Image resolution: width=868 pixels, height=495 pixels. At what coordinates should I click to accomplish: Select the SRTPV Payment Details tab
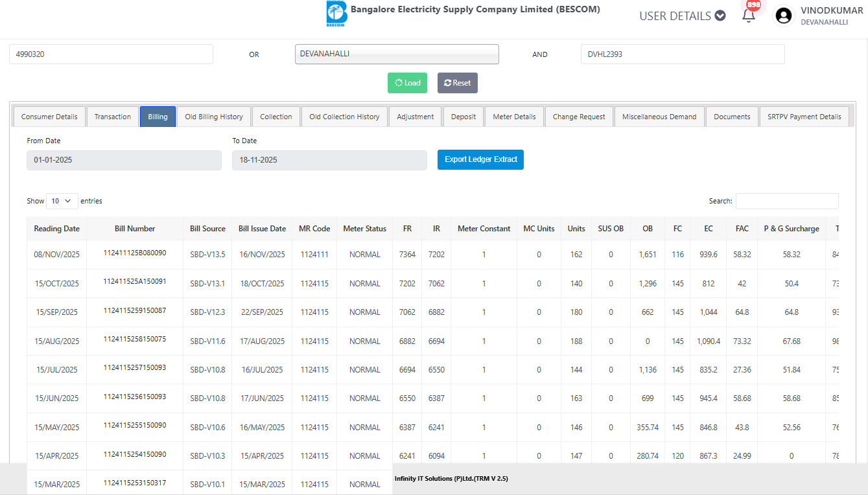point(804,117)
